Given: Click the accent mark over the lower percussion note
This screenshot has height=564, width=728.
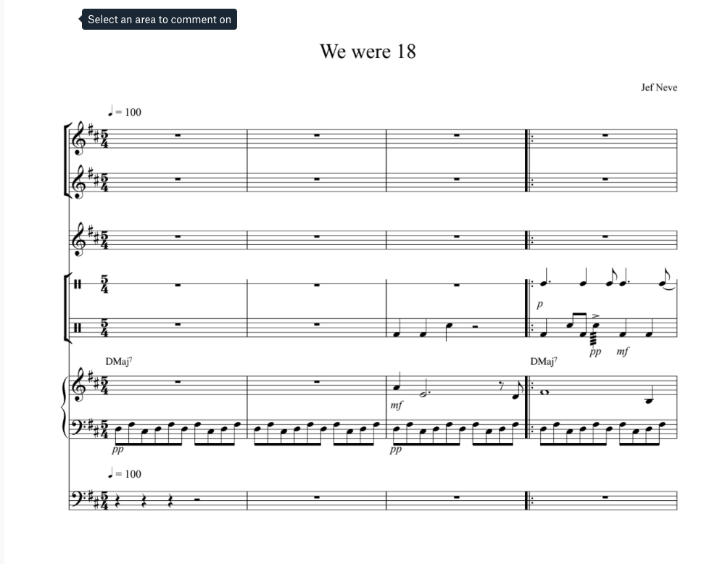Looking at the screenshot, I should pos(596,315).
